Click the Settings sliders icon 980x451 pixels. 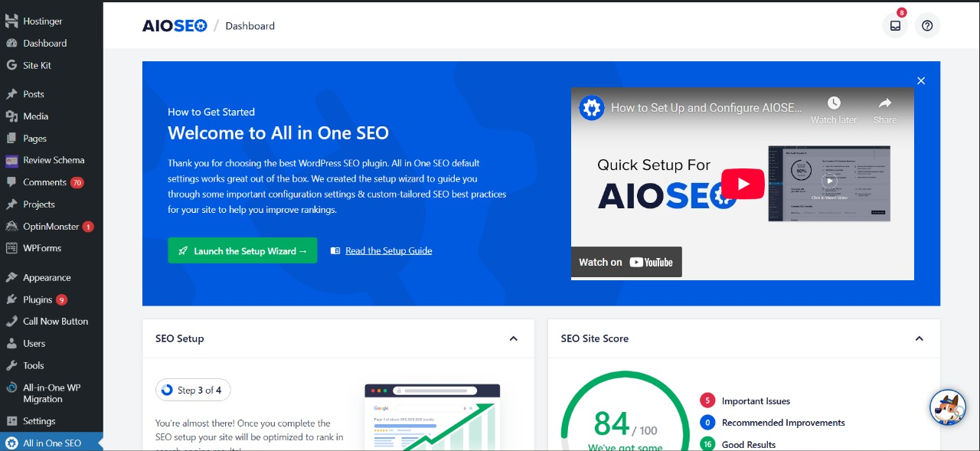[x=11, y=421]
